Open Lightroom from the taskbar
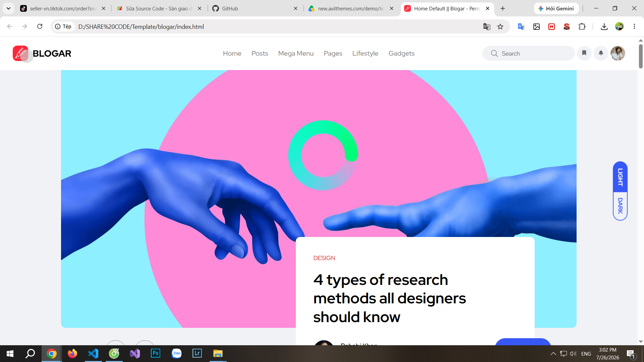 click(197, 354)
